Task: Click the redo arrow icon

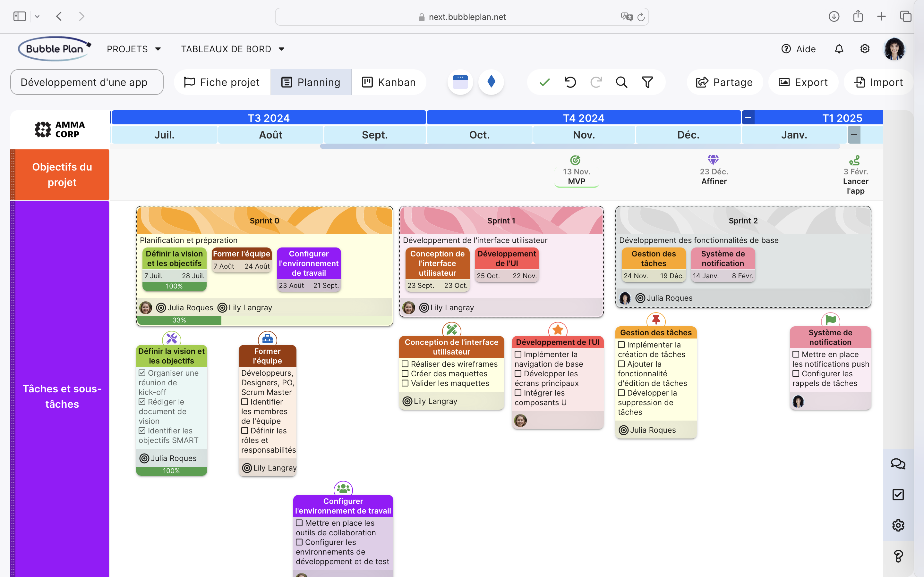Action: (595, 82)
